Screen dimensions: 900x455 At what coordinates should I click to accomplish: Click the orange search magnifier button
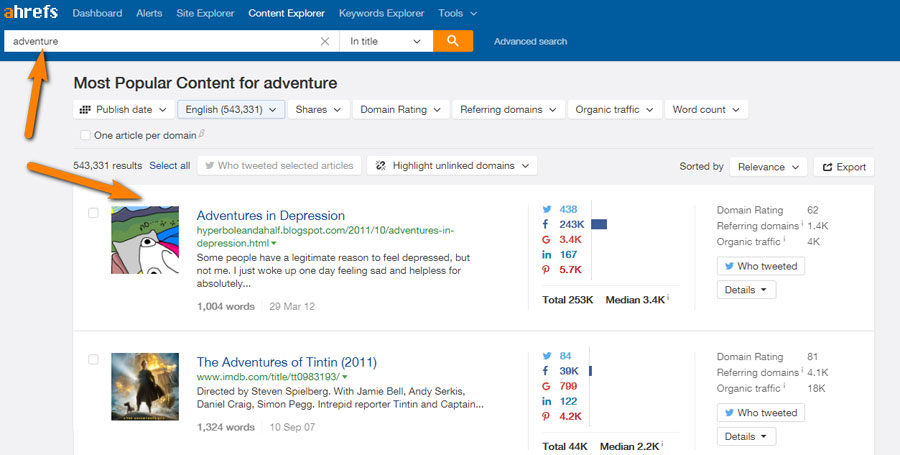tap(453, 41)
